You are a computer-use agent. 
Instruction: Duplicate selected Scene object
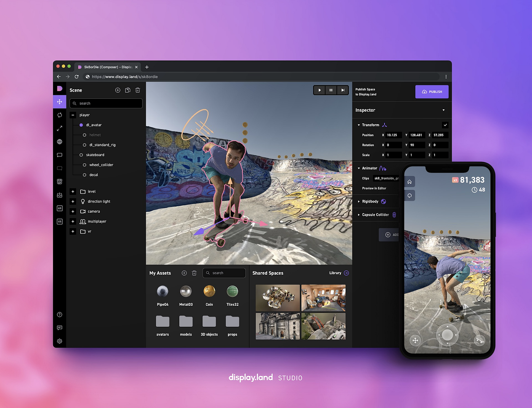coord(128,90)
